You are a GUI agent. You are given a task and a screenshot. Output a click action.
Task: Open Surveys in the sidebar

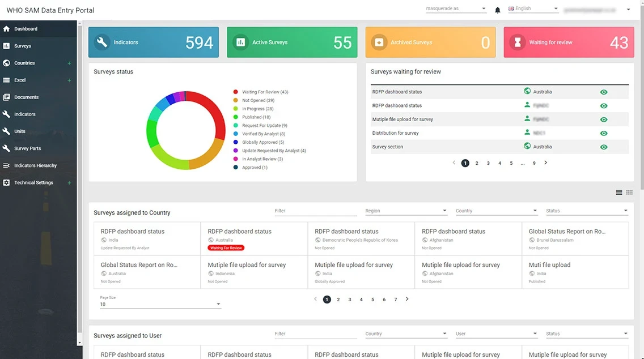click(x=38, y=46)
